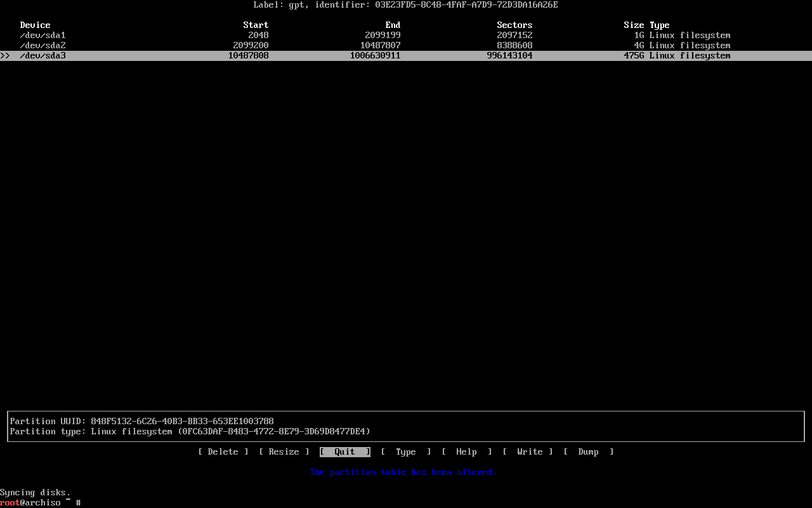Image resolution: width=812 pixels, height=508 pixels.
Task: Click the Sectors column header
Action: pyautogui.click(x=514, y=25)
